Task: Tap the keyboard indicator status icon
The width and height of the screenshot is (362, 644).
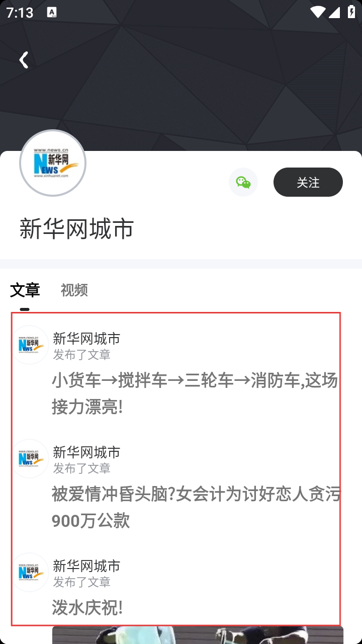Action: coord(52,13)
